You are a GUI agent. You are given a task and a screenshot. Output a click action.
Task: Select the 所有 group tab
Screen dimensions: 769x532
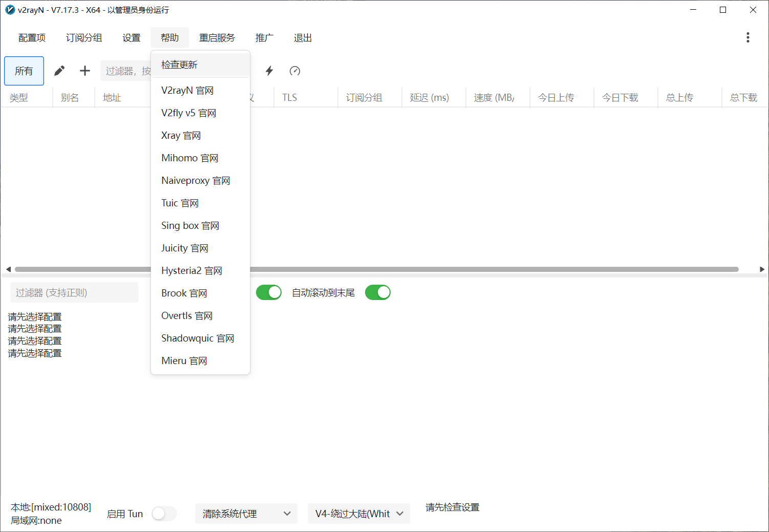(x=24, y=71)
